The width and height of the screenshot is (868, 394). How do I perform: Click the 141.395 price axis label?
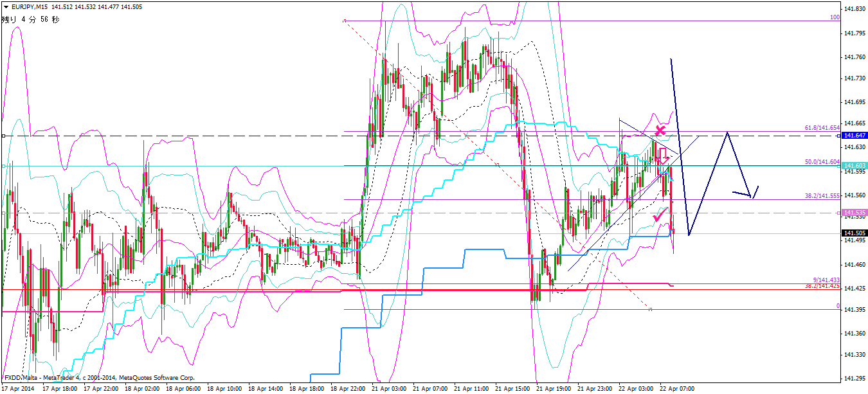coord(855,309)
